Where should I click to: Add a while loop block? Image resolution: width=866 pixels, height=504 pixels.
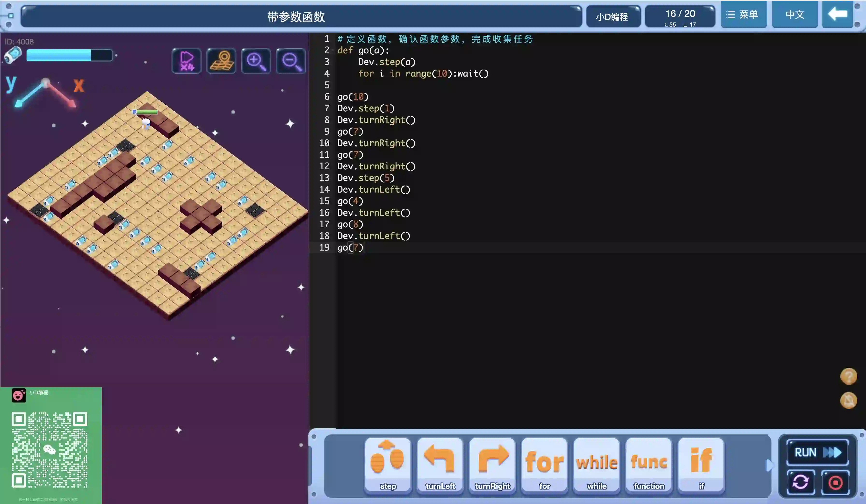point(597,464)
